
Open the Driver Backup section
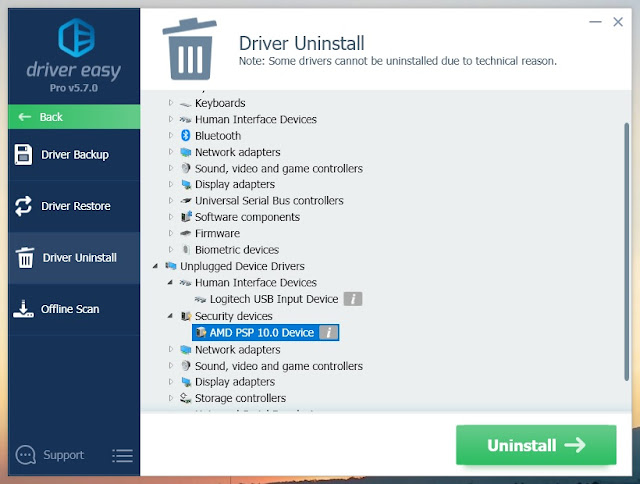74,155
